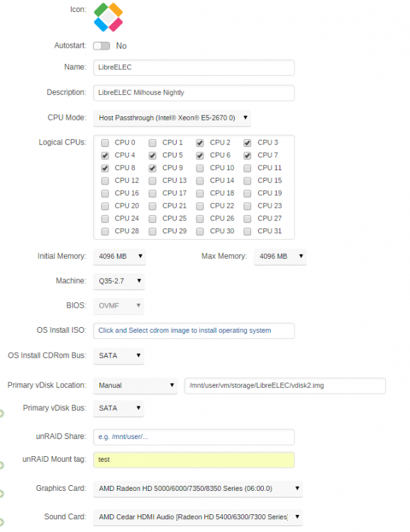Check the CPU 1 checkbox

[153, 143]
